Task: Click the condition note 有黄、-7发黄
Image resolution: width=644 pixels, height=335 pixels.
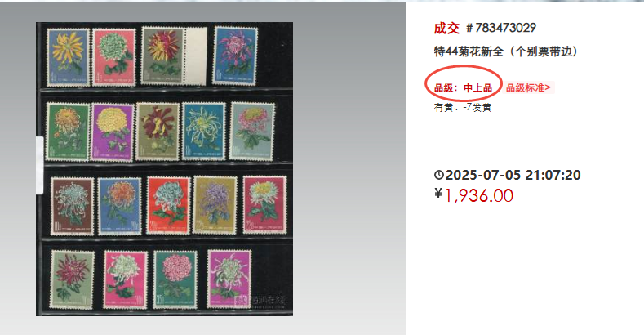Action: [463, 108]
